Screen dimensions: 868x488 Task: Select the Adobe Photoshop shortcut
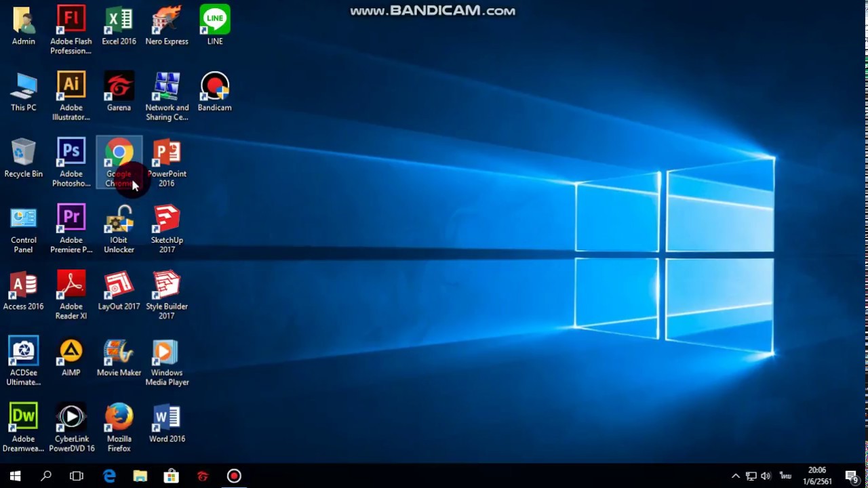pyautogui.click(x=71, y=163)
